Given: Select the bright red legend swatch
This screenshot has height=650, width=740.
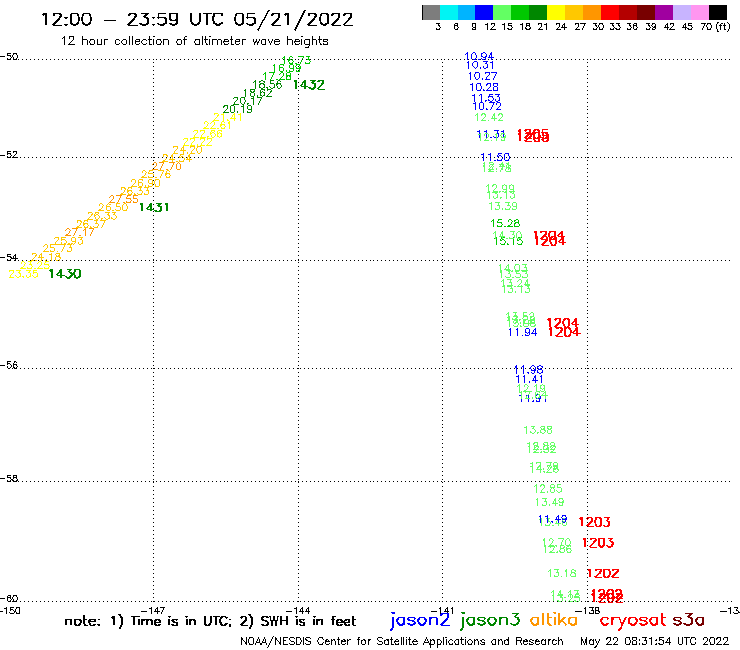Looking at the screenshot, I should pyautogui.click(x=610, y=12).
